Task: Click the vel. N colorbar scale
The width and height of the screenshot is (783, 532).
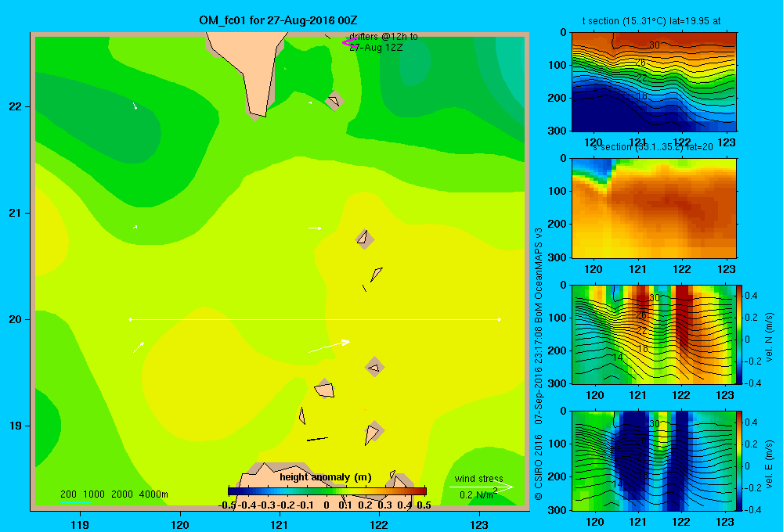Action: [739, 334]
